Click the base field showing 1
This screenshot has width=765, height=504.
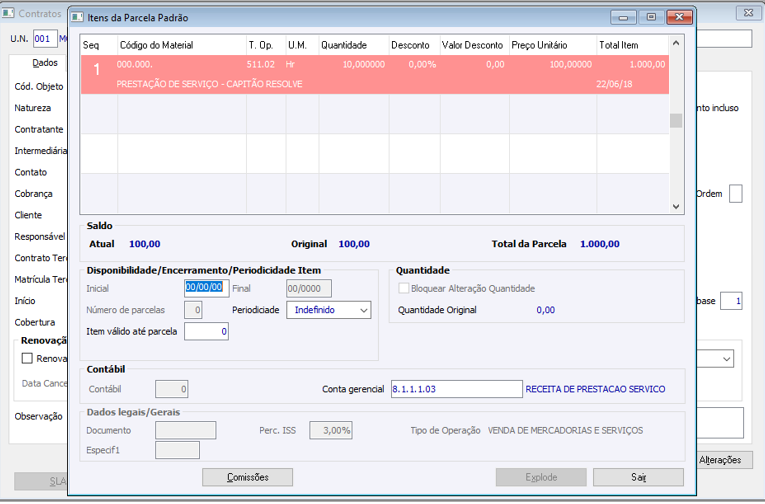pos(731,301)
